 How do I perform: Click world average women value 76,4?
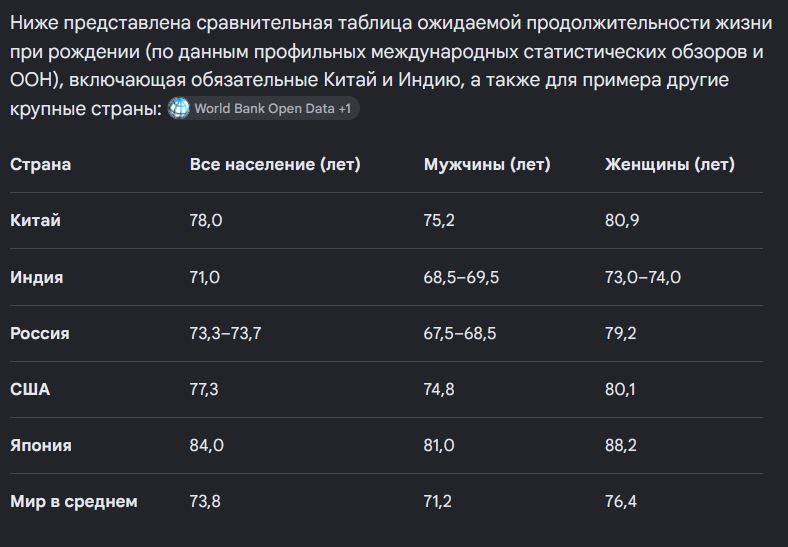pos(621,501)
